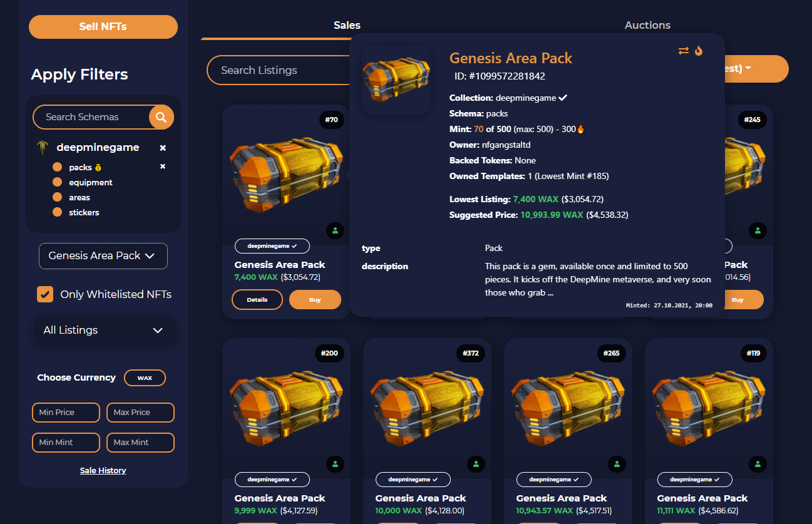Click the Lowest Listing 7,400 WAX value

[535, 199]
